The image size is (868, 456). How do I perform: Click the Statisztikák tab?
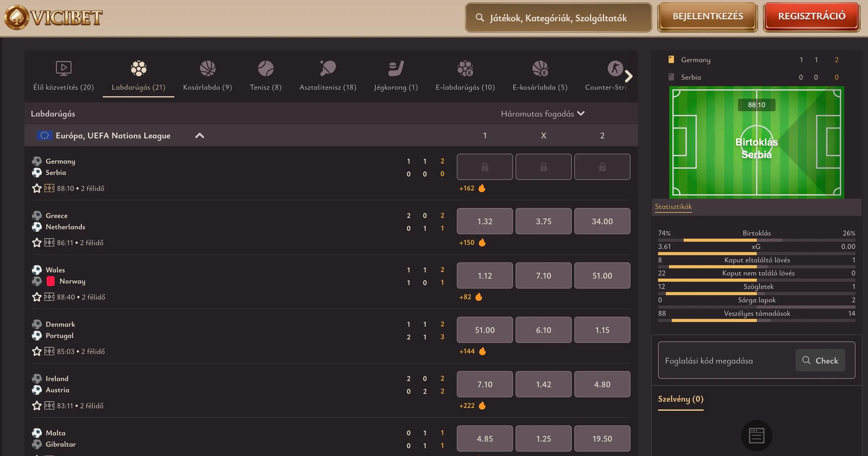[673, 207]
